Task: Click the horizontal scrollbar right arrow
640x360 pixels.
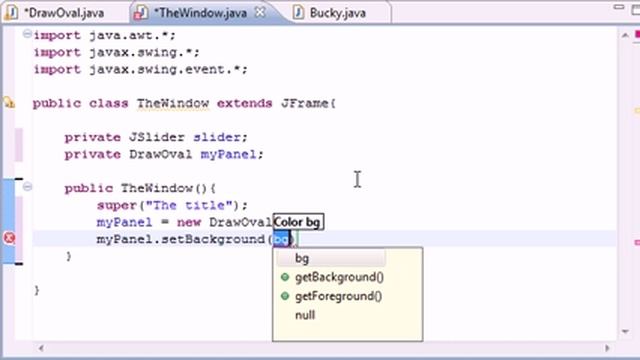Action: (x=607, y=348)
